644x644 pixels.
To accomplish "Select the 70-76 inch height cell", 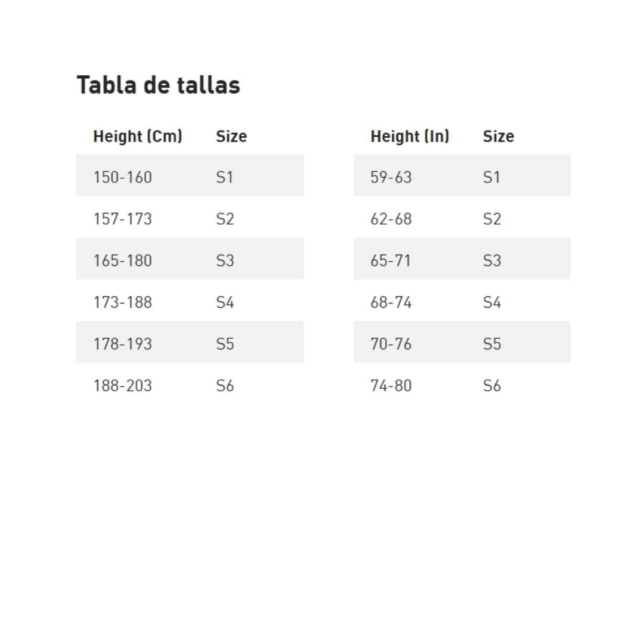I will click(x=391, y=344).
